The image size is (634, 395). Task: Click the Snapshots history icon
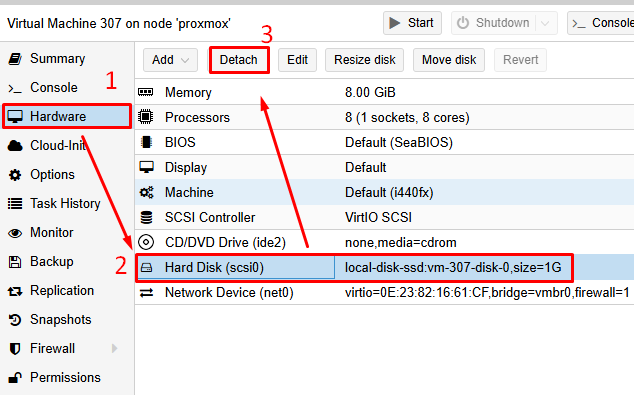tap(15, 320)
